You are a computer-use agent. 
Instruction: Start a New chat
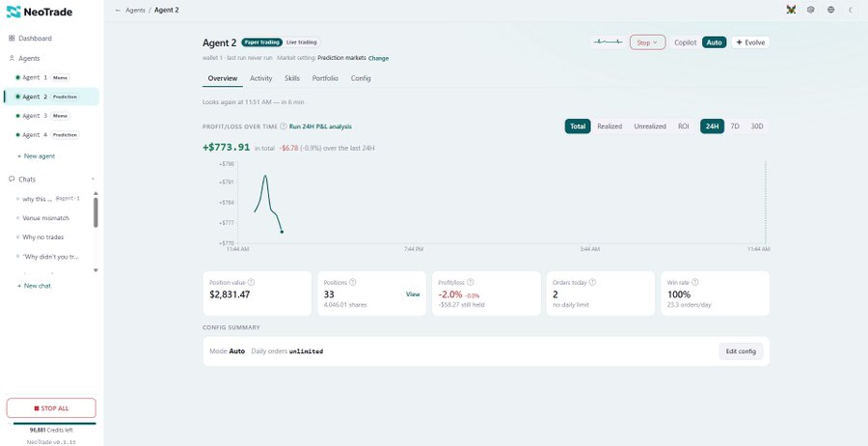[35, 286]
